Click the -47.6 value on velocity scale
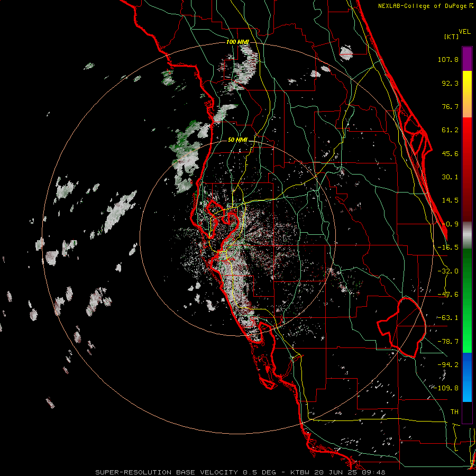This screenshot has height=476, width=476. pyautogui.click(x=448, y=295)
